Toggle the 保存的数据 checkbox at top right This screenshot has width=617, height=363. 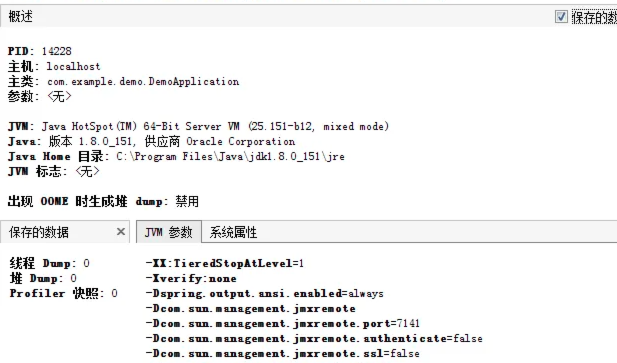coord(561,17)
